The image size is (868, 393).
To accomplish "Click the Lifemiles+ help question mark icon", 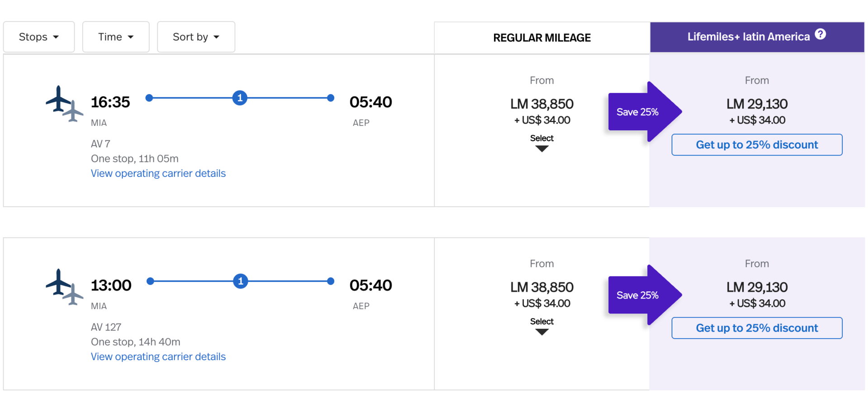I will point(820,34).
